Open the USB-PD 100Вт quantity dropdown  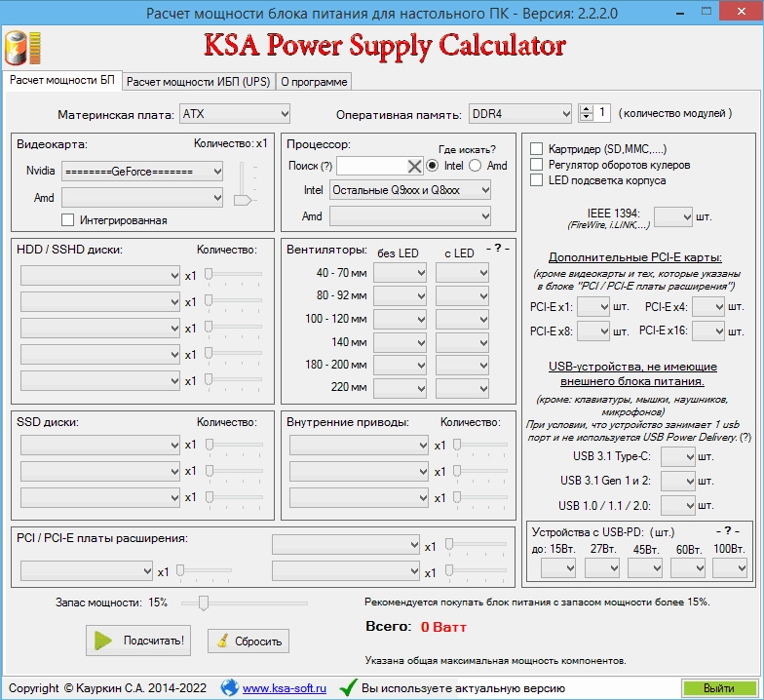(x=730, y=567)
